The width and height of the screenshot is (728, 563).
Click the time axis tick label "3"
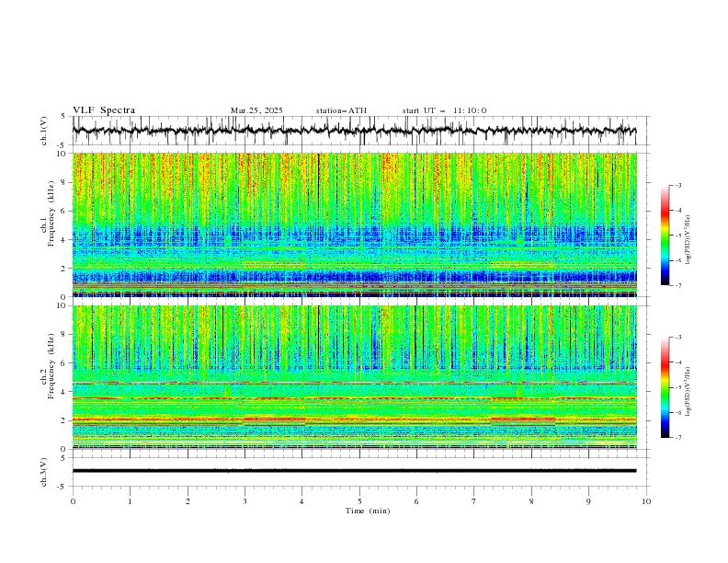(x=245, y=501)
